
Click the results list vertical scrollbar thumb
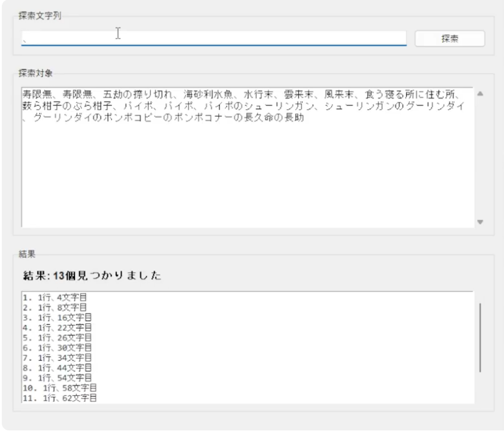pyautogui.click(x=480, y=337)
